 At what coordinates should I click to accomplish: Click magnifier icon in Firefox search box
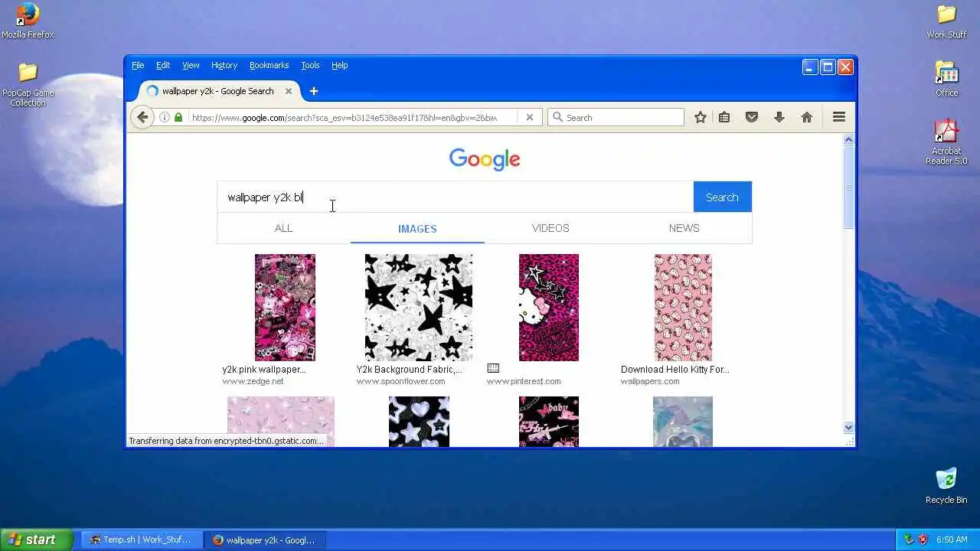coord(558,117)
